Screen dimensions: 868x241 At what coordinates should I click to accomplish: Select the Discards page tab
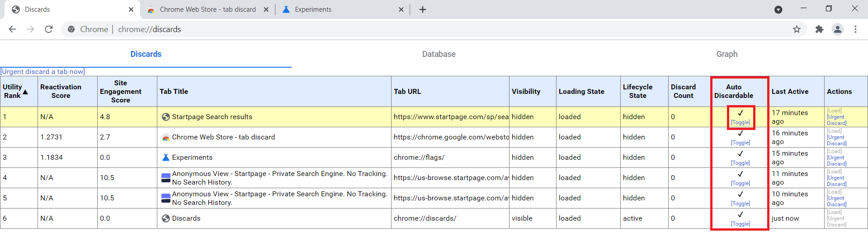[146, 54]
